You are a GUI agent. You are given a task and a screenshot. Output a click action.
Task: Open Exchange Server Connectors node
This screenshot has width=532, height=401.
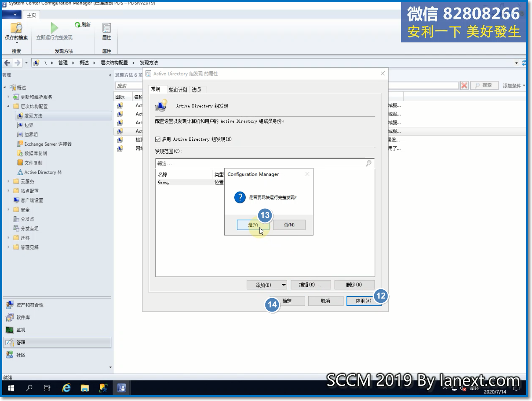coord(47,144)
